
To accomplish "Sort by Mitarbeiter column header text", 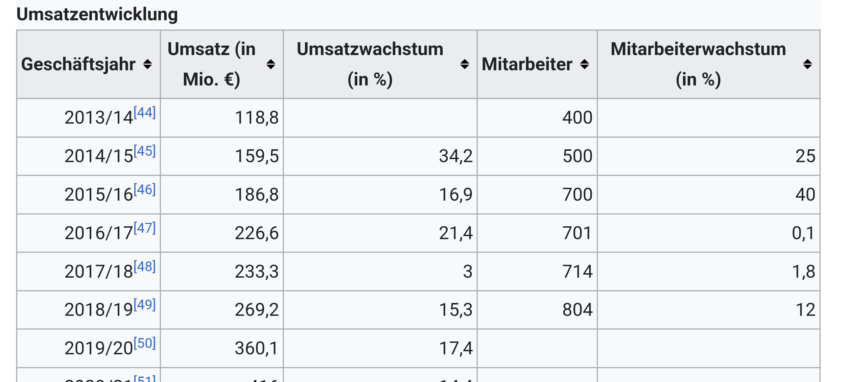I will click(x=527, y=64).
